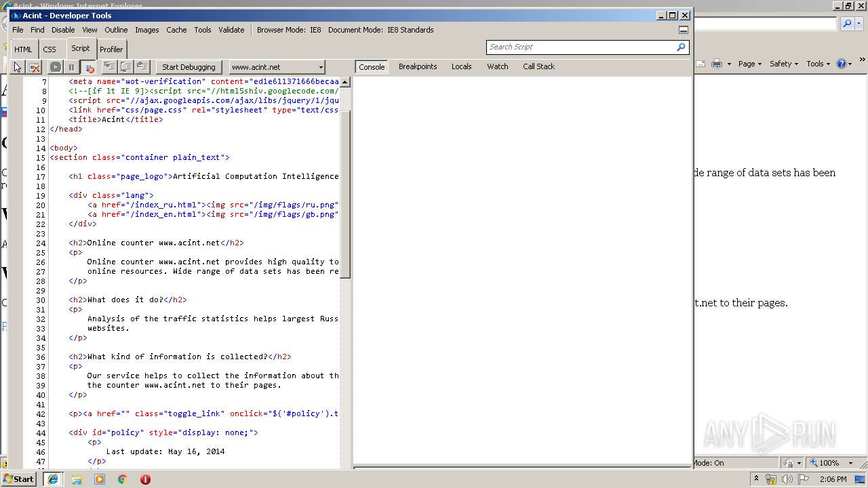Open Windows Explorer folder on taskbar
The height and width of the screenshot is (488, 868).
[77, 479]
